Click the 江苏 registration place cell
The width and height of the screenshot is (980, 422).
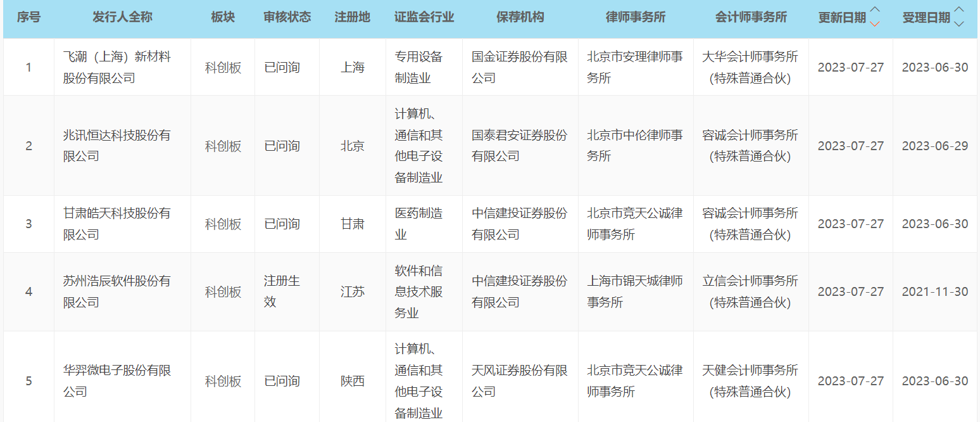353,291
